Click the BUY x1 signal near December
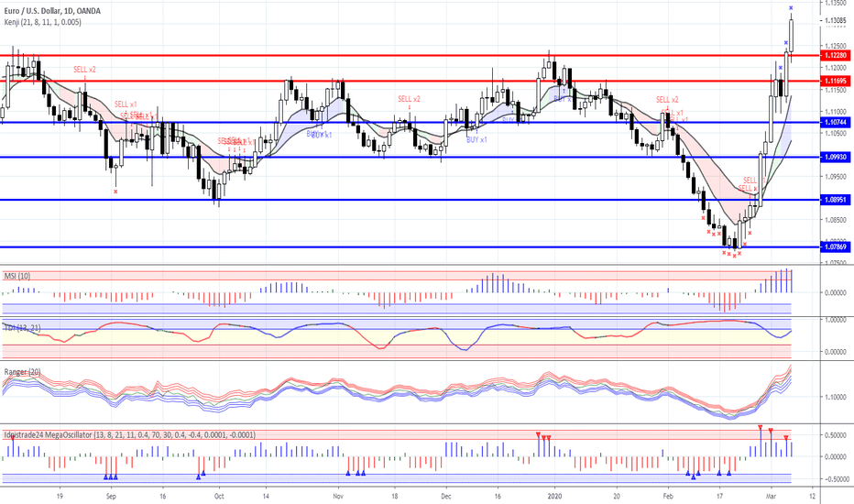Viewport: 854px width, 504px height. [x=476, y=140]
